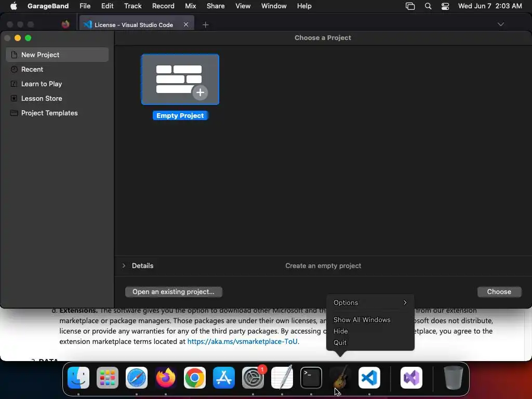Open Visual Studio Code from the Dock

click(369, 378)
